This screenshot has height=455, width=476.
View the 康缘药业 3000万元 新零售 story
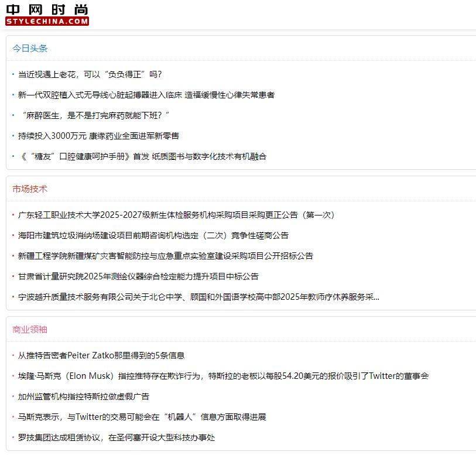pos(98,136)
